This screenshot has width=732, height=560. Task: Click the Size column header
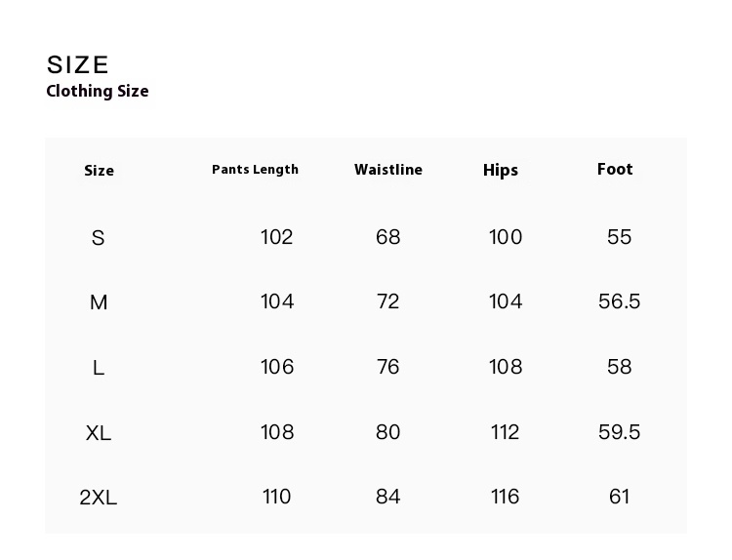pos(99,171)
